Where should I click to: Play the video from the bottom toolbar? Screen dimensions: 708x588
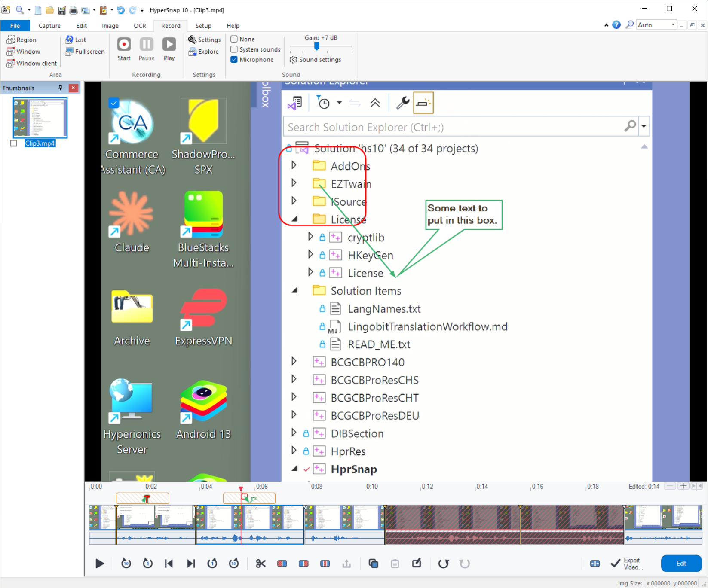tap(100, 563)
